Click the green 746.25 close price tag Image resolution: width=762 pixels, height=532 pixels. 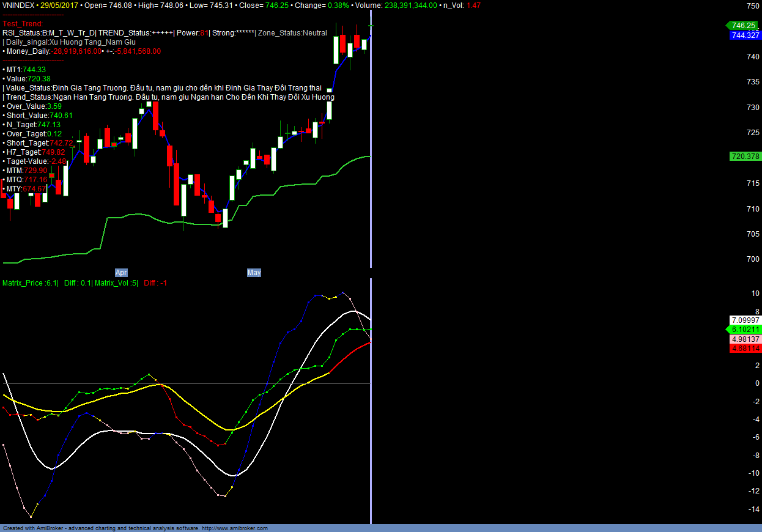(x=744, y=26)
